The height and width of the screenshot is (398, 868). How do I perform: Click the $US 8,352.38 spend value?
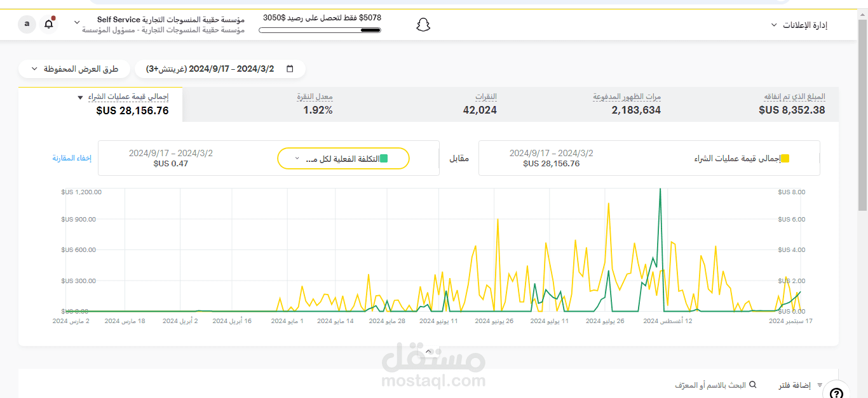point(792,110)
